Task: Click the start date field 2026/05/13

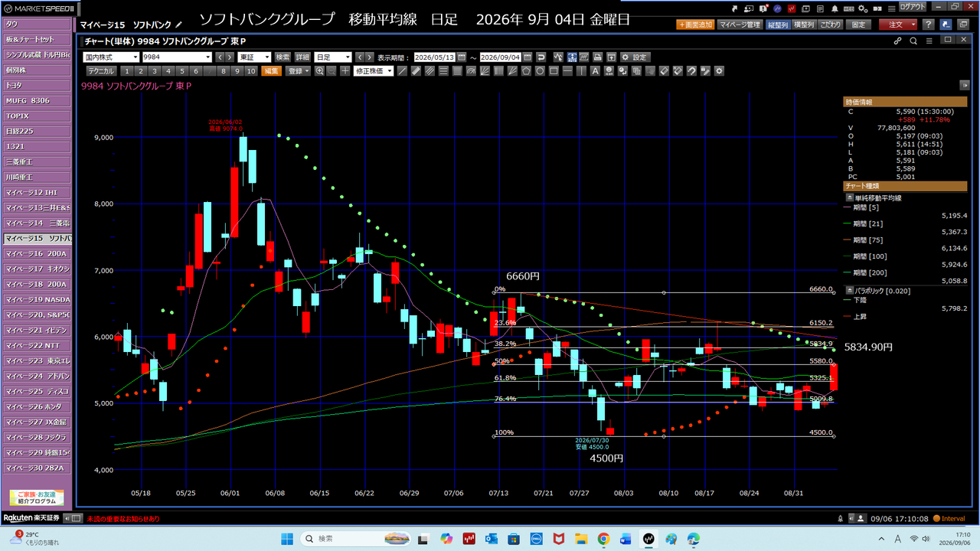Action: pyautogui.click(x=434, y=57)
